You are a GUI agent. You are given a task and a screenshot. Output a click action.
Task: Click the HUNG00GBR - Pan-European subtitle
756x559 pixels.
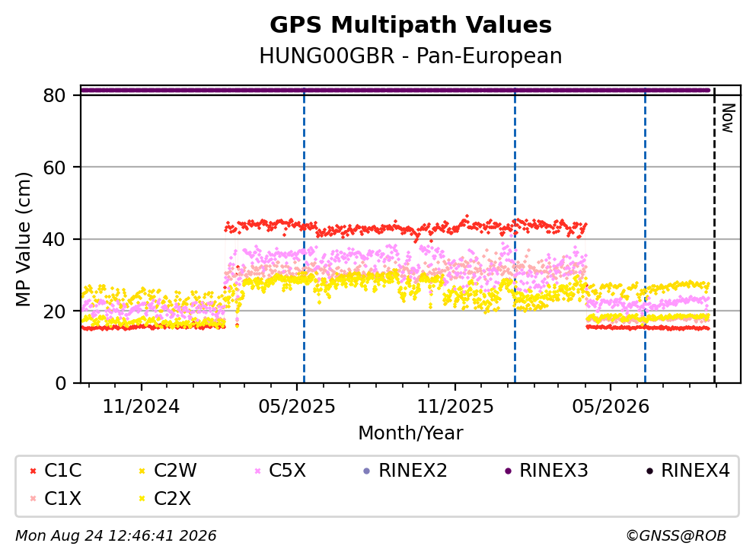[x=410, y=56]
